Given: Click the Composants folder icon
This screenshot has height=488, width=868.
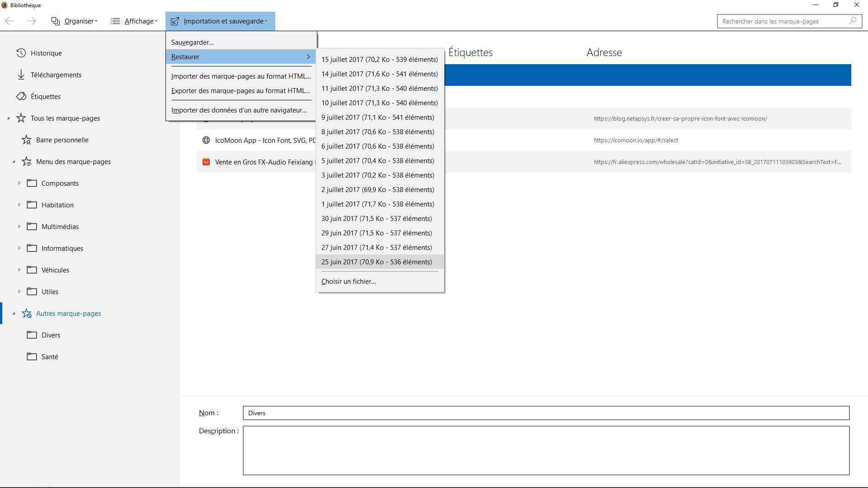Looking at the screenshot, I should (32, 183).
